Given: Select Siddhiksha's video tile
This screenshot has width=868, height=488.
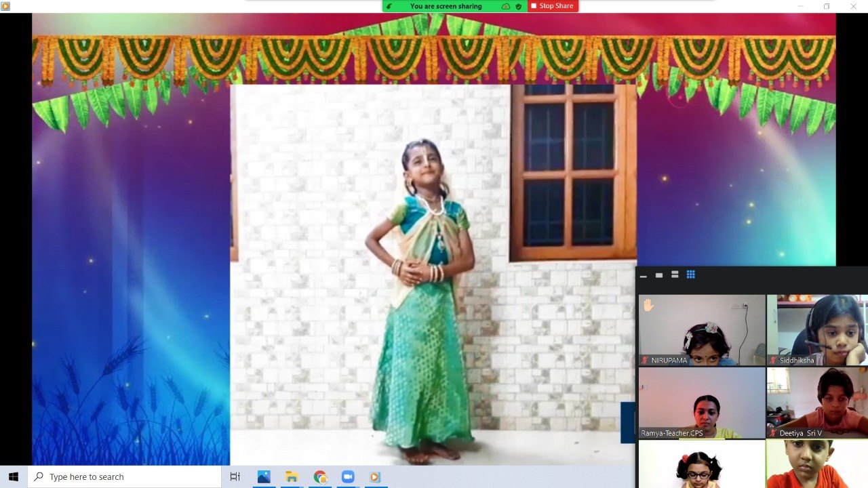Looking at the screenshot, I should click(x=817, y=330).
